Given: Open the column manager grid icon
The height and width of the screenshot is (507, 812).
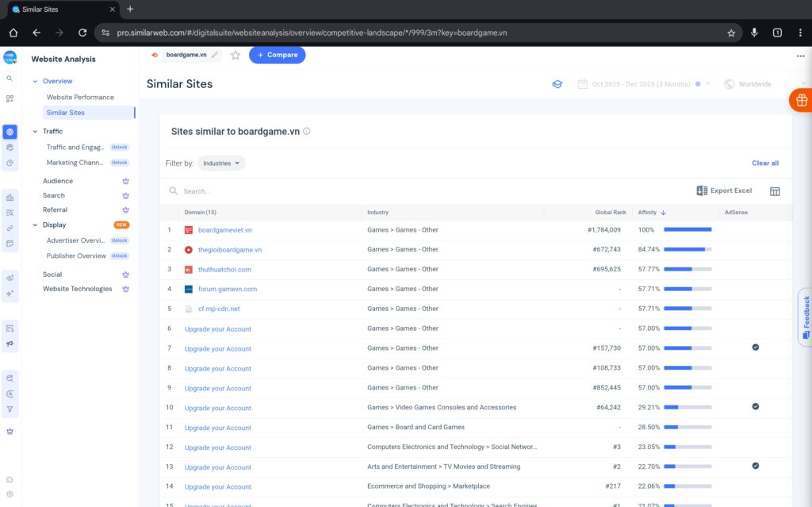Looking at the screenshot, I should coord(775,190).
